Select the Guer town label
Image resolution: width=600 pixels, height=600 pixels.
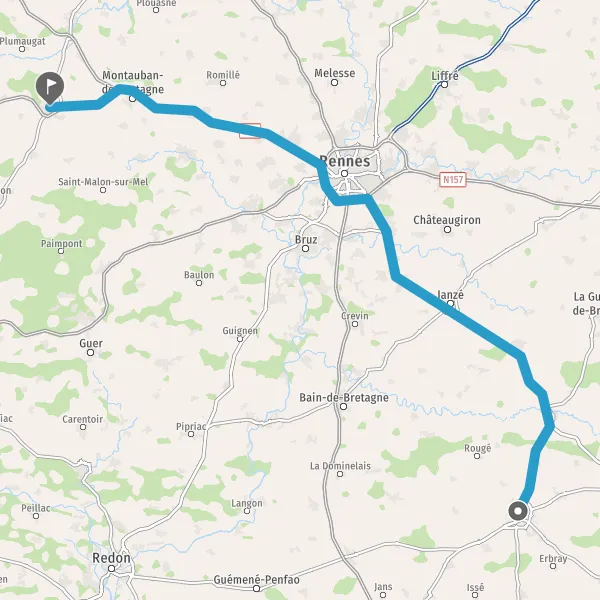(x=91, y=343)
